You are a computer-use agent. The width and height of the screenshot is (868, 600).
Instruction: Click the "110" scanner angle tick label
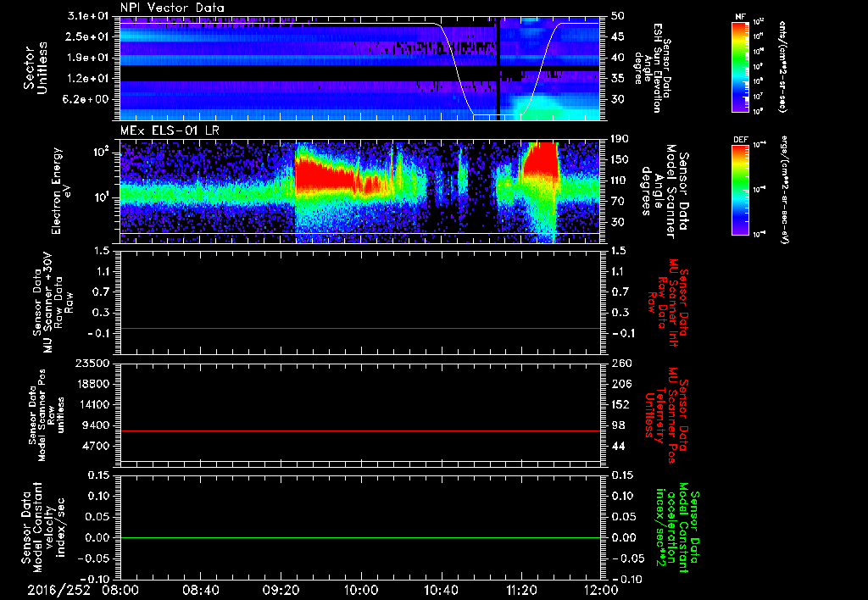click(x=620, y=181)
